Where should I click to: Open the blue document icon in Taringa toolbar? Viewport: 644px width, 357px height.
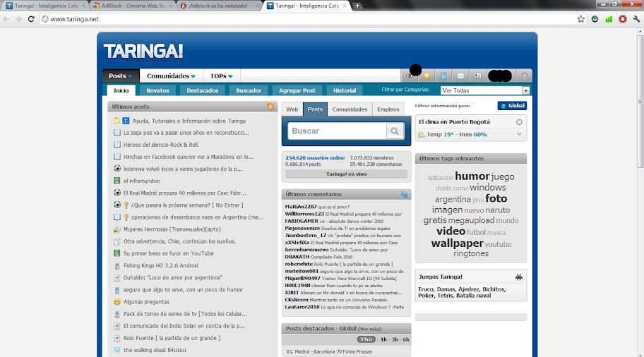pos(443,76)
